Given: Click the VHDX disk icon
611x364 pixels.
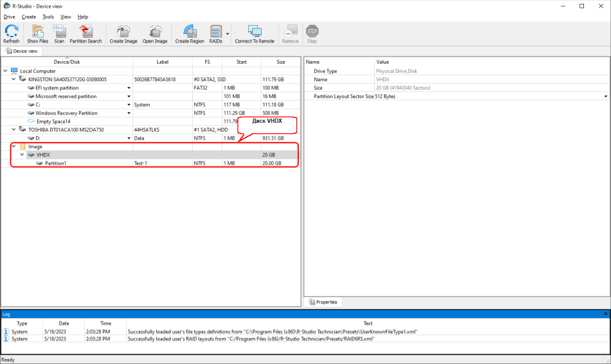Looking at the screenshot, I should 31,155.
